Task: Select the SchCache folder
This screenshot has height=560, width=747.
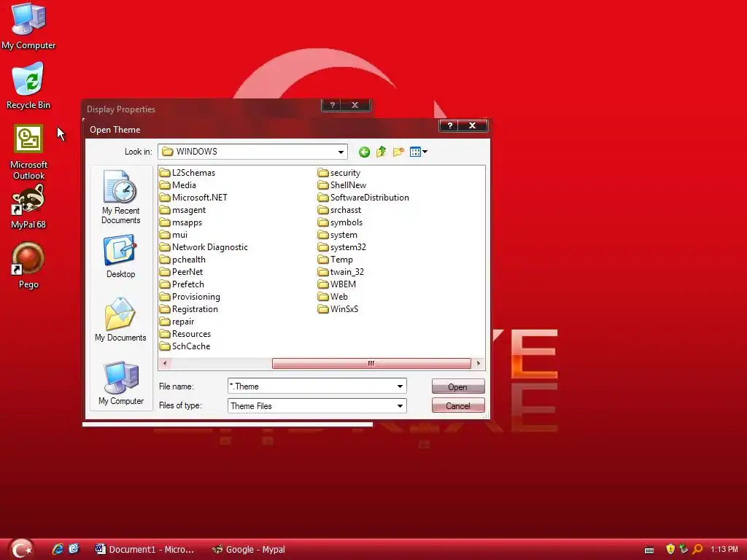Action: [185, 346]
